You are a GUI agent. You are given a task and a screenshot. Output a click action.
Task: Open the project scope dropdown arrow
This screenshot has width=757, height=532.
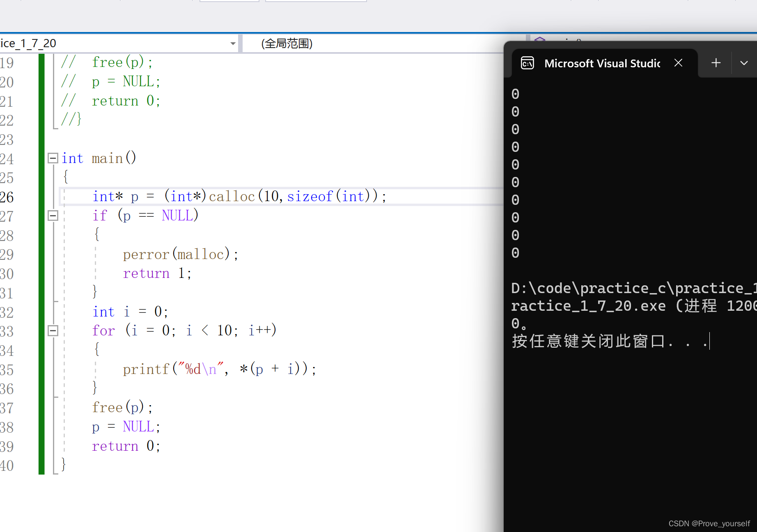(x=233, y=44)
